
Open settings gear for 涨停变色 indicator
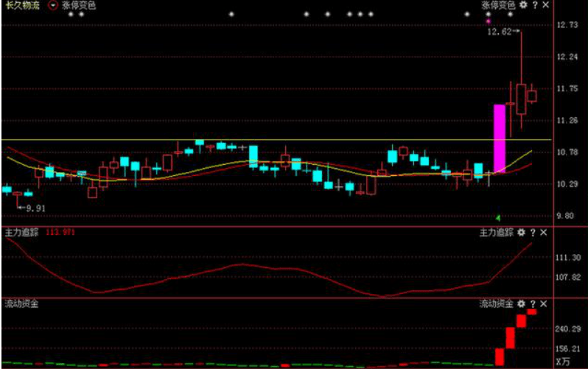tap(522, 5)
